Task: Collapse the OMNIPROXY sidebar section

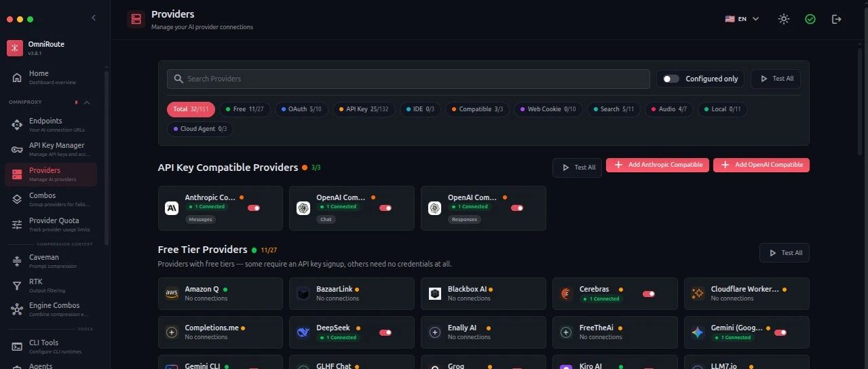Action: [x=86, y=102]
